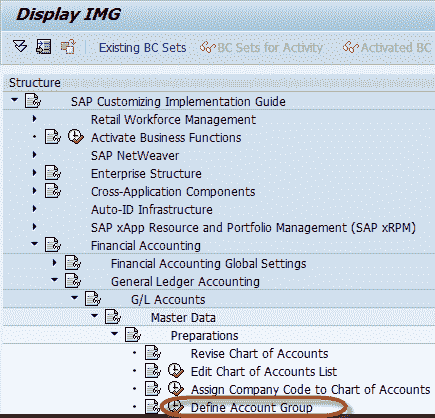The image size is (435, 418).
Task: Collapse G/L Accounts node
Action: 74,298
